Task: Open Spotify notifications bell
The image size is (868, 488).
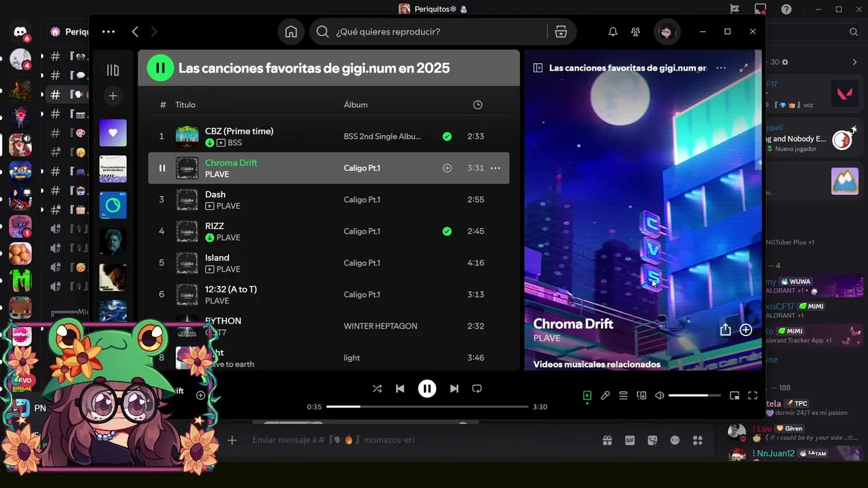Action: (x=613, y=32)
